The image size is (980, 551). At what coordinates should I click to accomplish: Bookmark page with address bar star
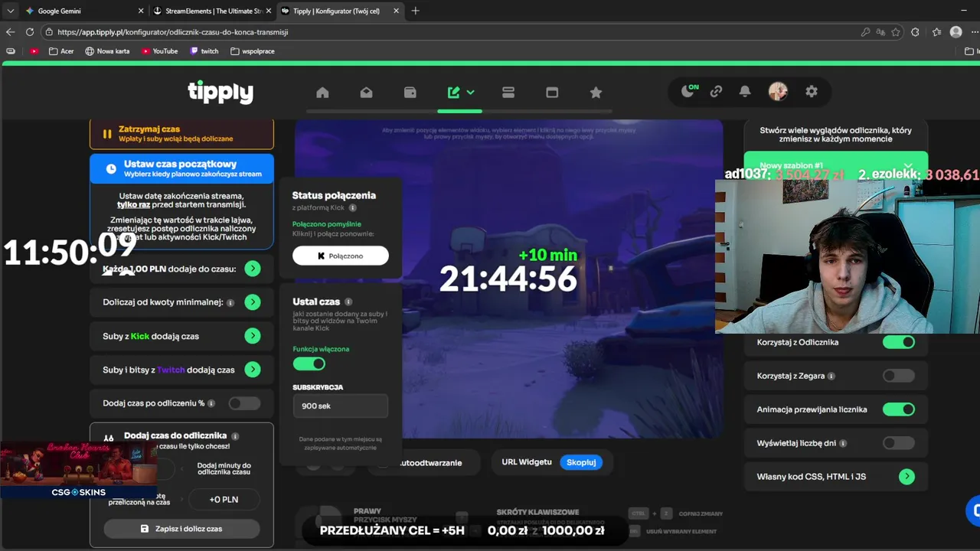(896, 32)
